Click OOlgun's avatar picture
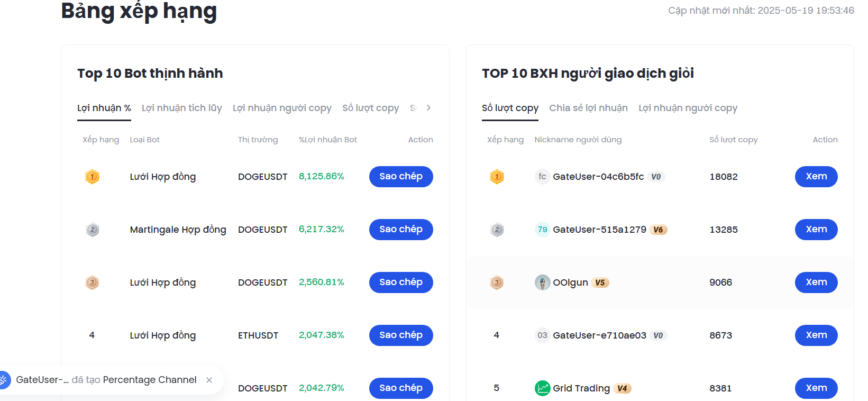 coord(542,282)
